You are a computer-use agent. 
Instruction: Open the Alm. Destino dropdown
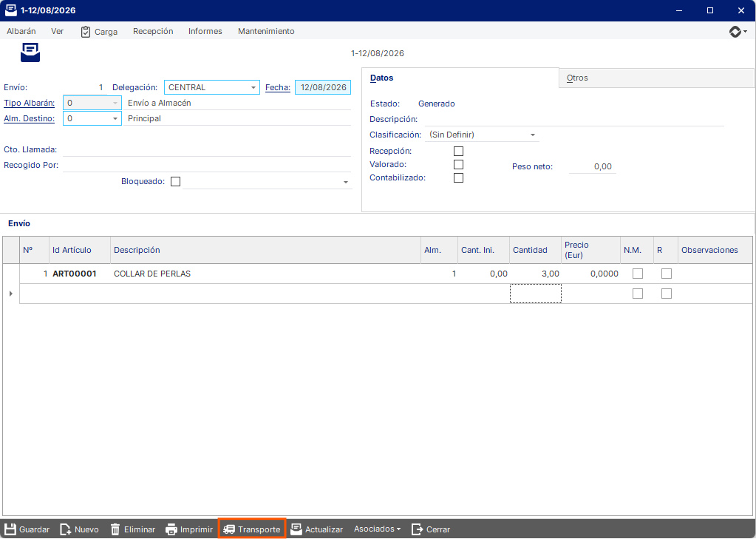[115, 118]
